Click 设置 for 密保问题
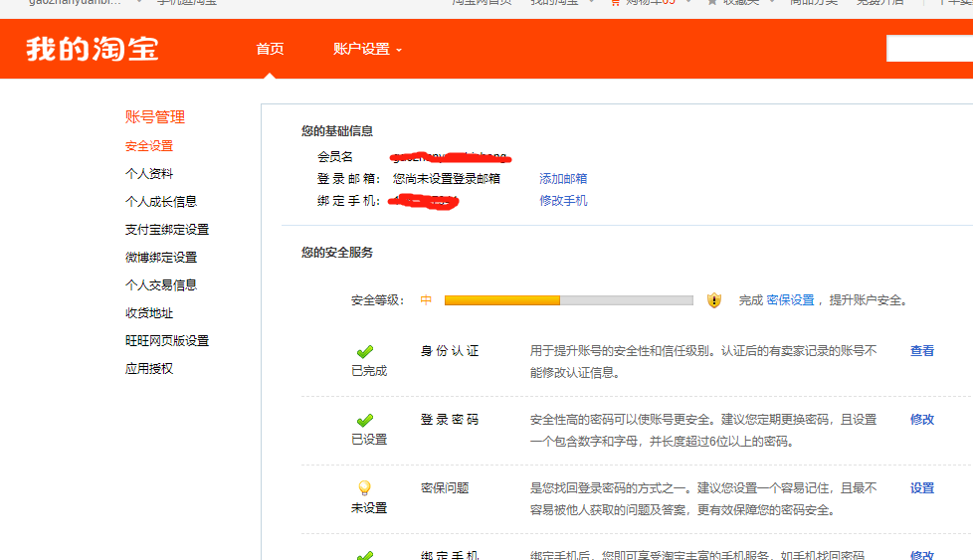 (x=922, y=488)
